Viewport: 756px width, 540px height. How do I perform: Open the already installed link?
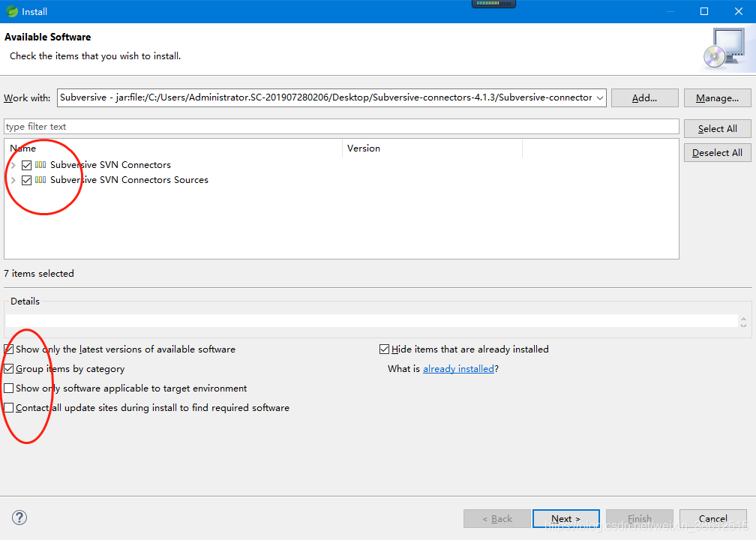tap(458, 369)
